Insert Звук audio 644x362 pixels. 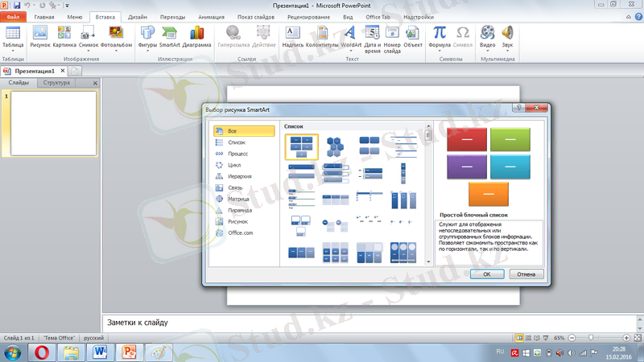point(507,36)
